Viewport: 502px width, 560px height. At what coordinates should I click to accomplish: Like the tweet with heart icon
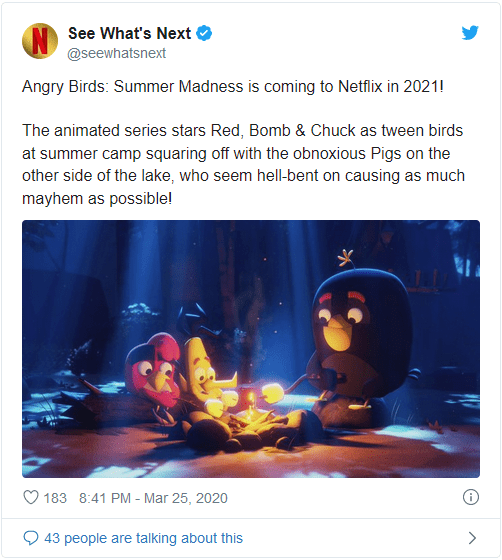[x=31, y=497]
